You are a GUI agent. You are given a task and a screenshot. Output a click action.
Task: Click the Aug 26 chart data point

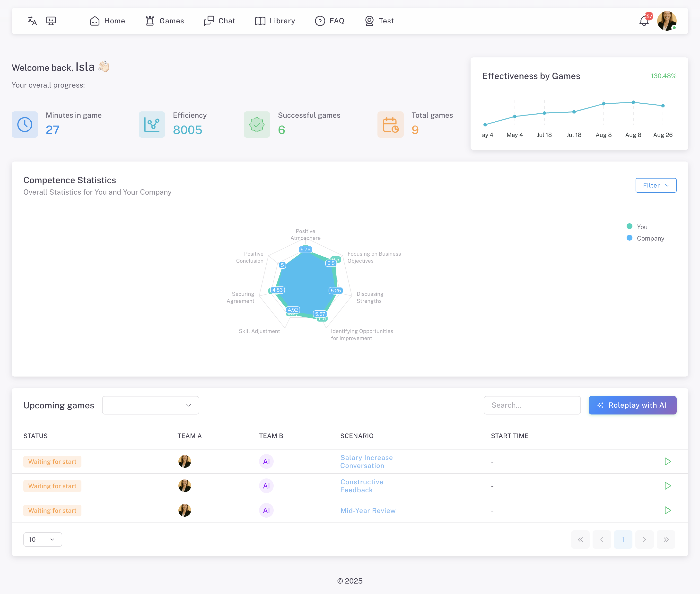tap(663, 106)
